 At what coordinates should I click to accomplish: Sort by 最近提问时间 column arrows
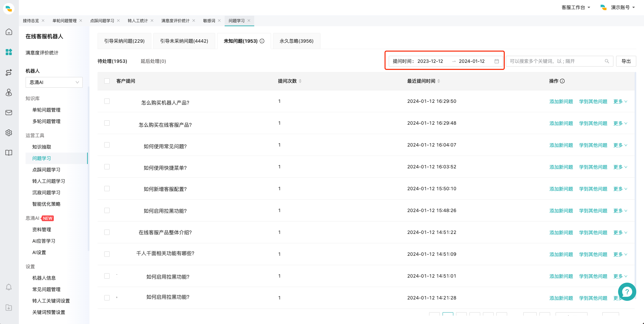tap(439, 81)
